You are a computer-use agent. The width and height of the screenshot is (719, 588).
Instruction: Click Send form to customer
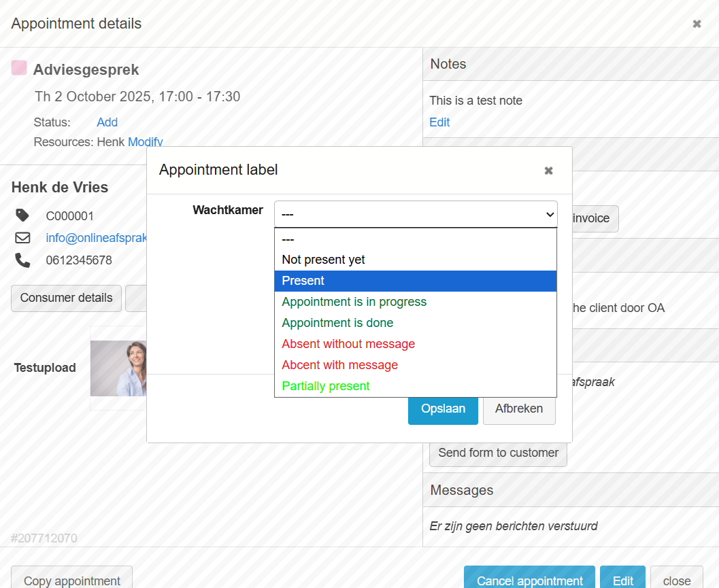498,453
